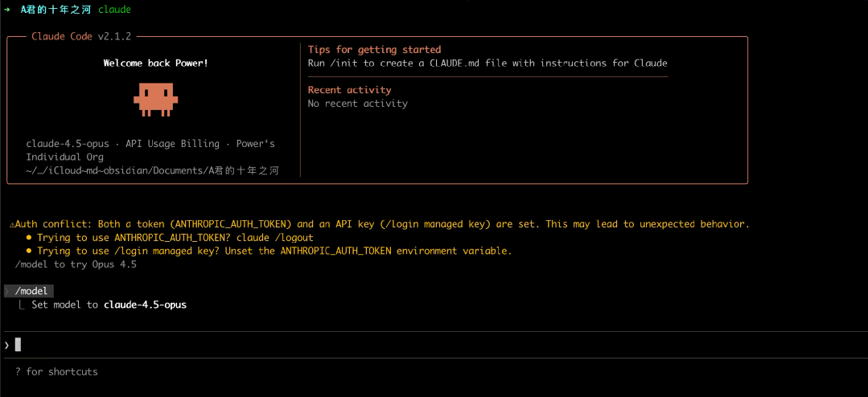Click the 'Welcome back Power!' heading
Viewport: 868px width, 397px height.
click(155, 63)
